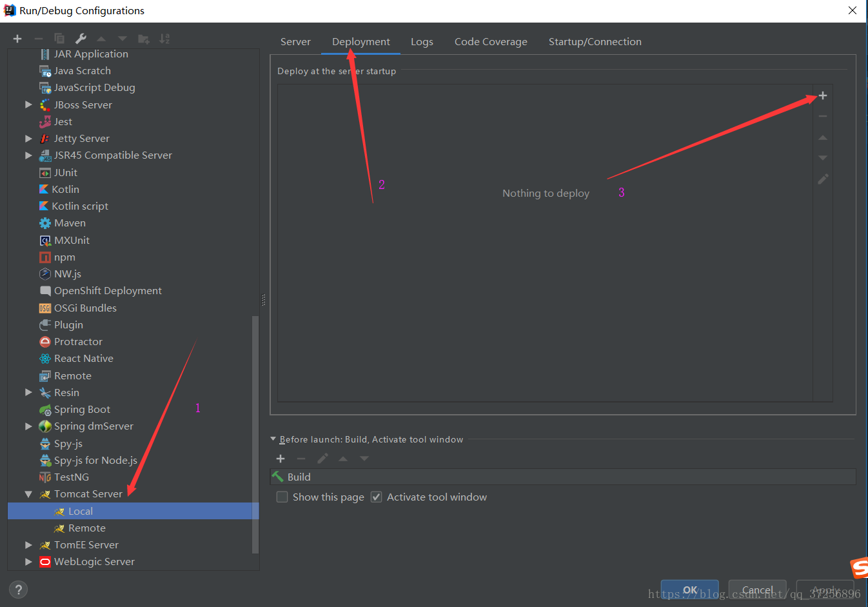Click Cancel button
The image size is (868, 607).
(x=758, y=590)
